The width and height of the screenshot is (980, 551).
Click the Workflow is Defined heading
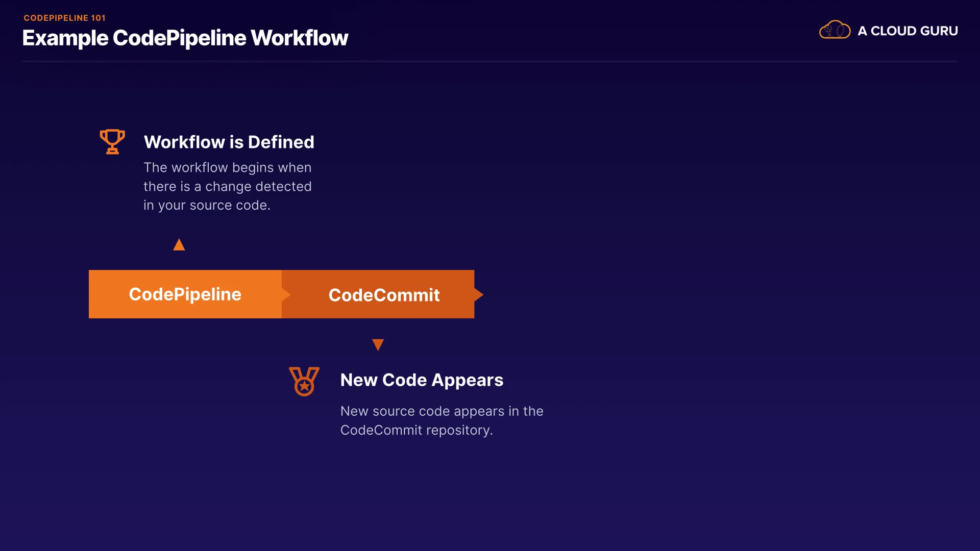click(229, 142)
